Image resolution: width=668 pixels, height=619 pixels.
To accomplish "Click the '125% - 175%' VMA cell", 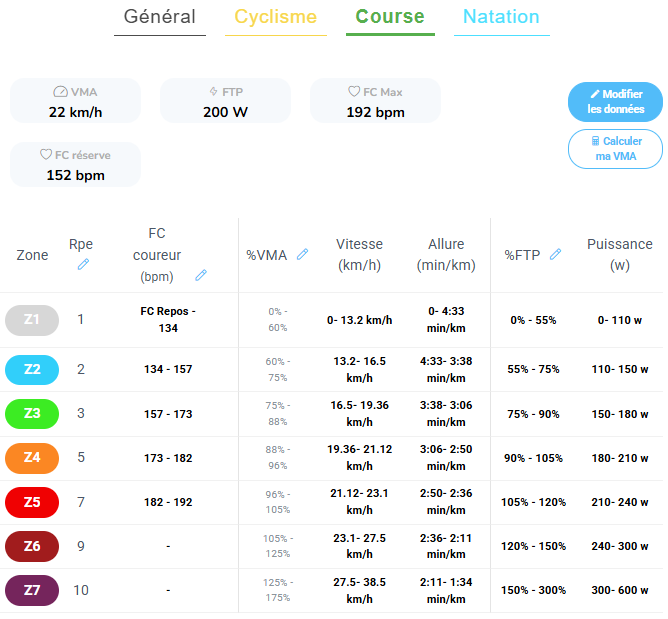I will 278,590.
